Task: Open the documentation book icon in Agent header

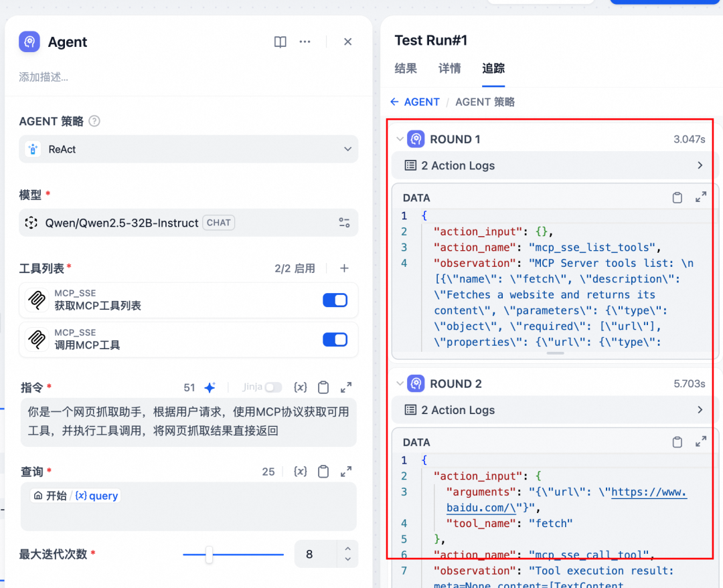Action: coord(280,41)
